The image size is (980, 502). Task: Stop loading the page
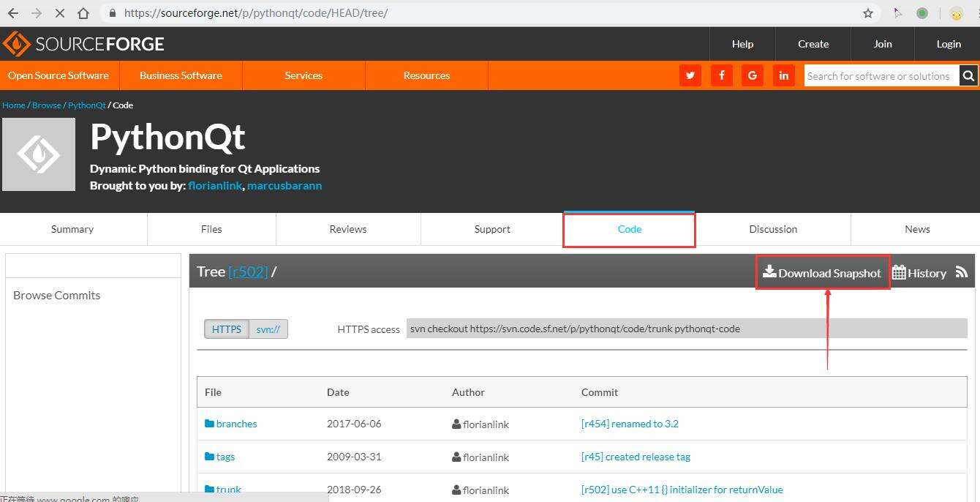(x=60, y=13)
